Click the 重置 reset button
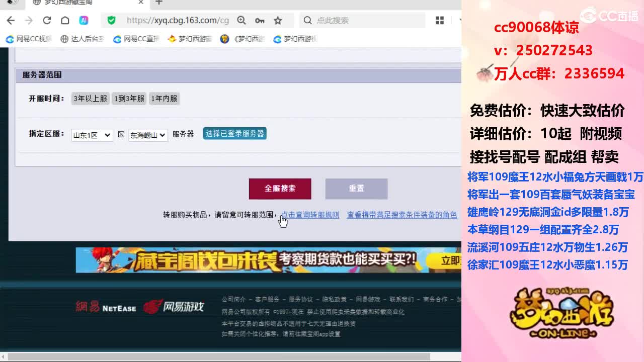 tap(357, 189)
